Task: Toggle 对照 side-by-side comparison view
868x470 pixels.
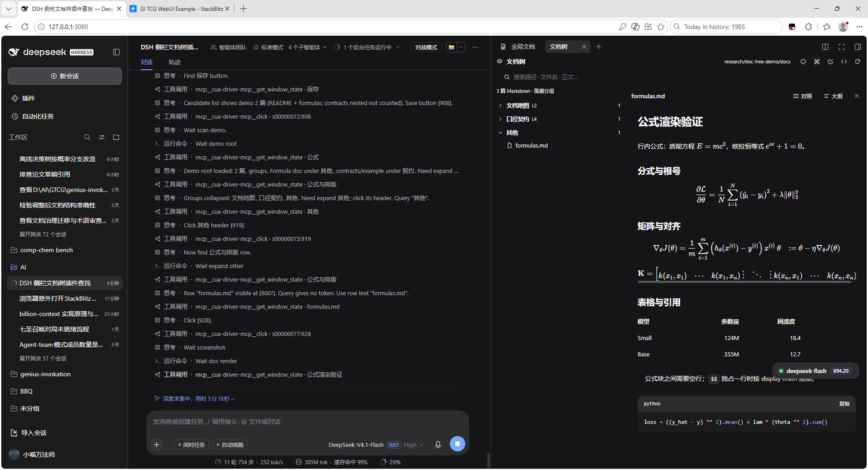Action: [x=802, y=96]
